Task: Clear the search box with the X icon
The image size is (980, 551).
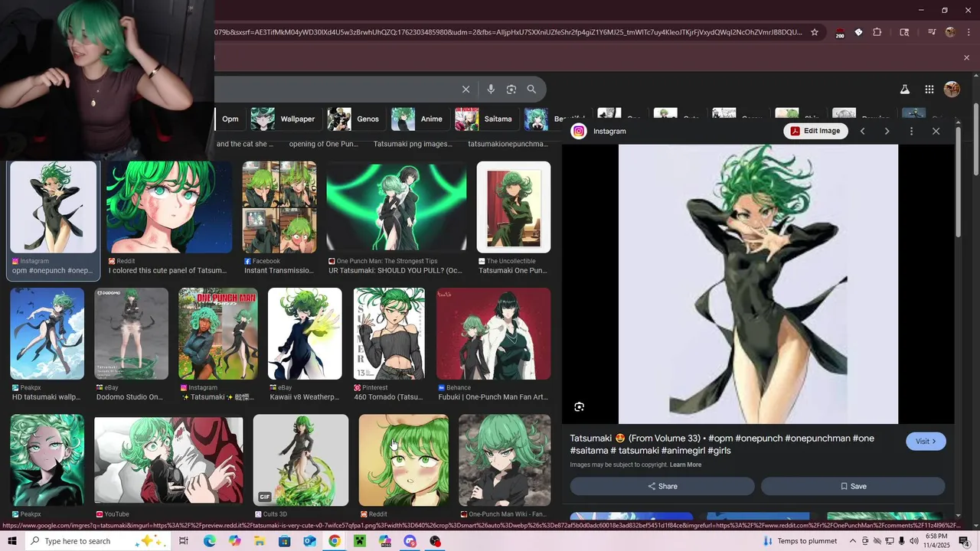Action: click(465, 90)
